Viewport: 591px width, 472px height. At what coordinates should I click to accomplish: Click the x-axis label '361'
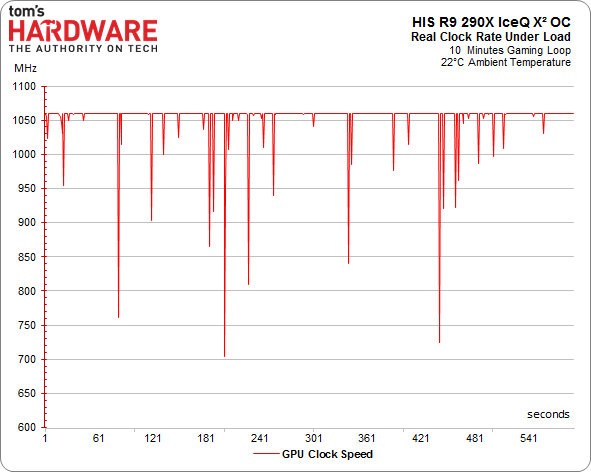coord(367,438)
